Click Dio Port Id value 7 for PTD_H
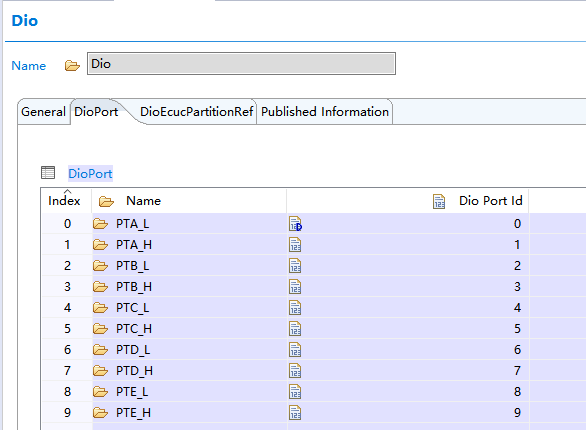The width and height of the screenshot is (586, 430). tap(517, 370)
